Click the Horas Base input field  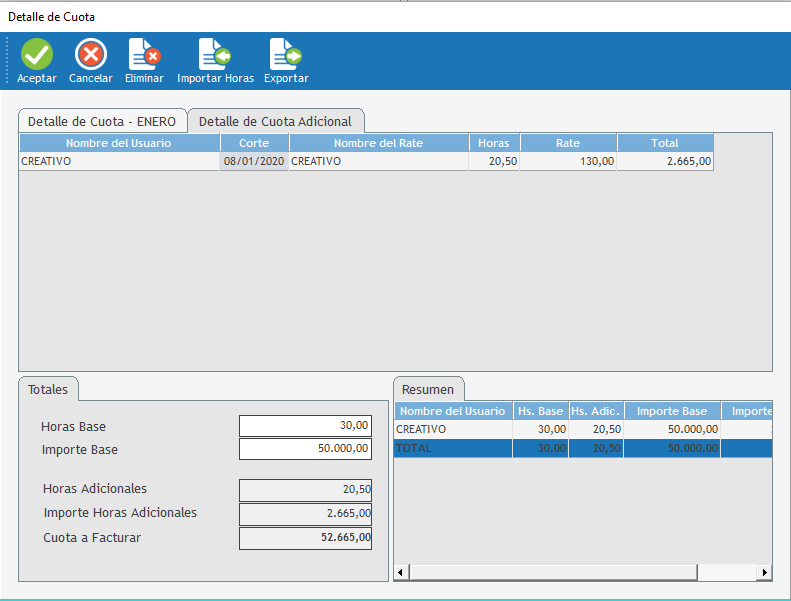[305, 426]
